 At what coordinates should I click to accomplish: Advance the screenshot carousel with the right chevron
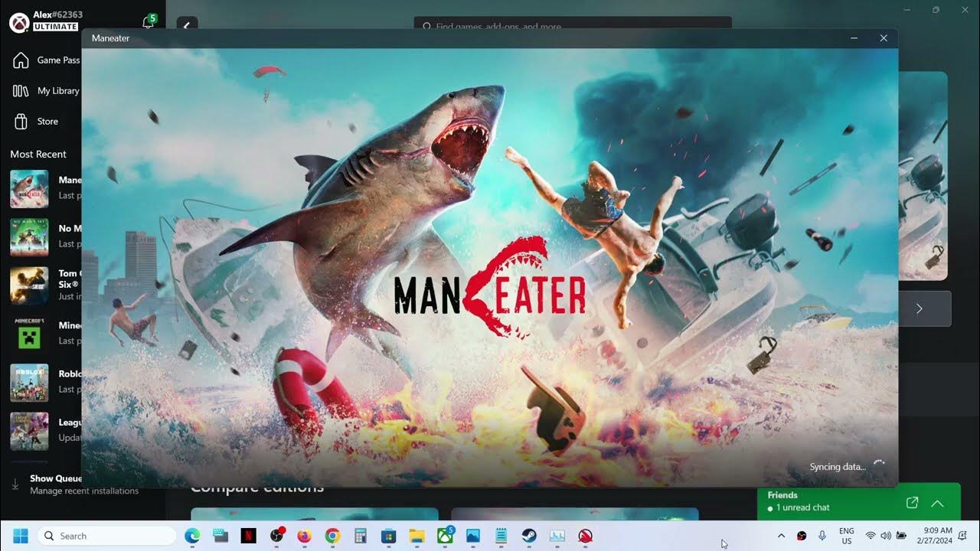920,308
